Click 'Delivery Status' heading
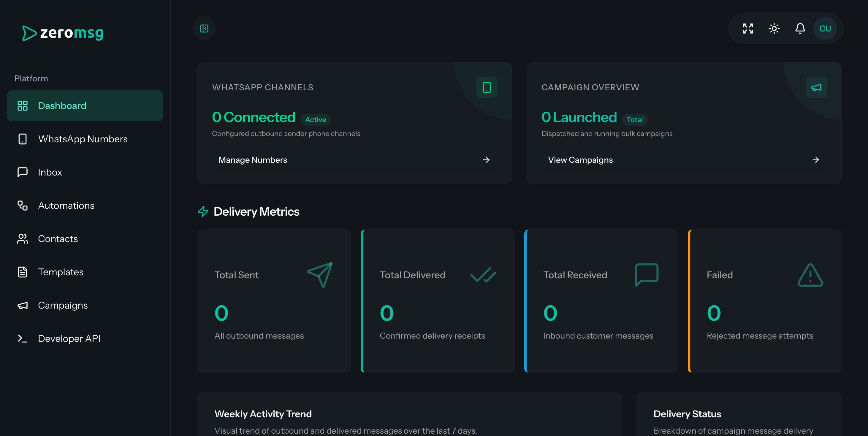The width and height of the screenshot is (868, 436). point(688,414)
